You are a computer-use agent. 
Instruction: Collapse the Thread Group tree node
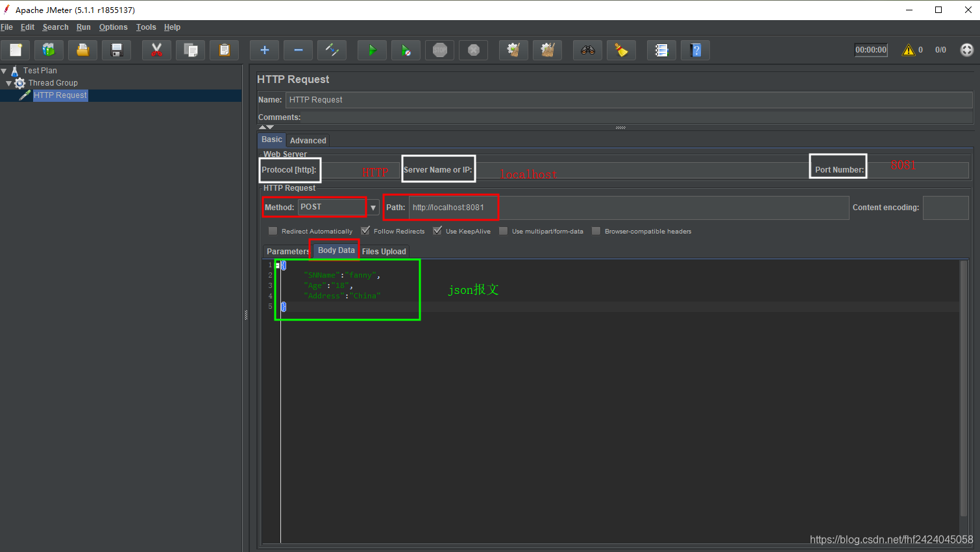(x=9, y=83)
